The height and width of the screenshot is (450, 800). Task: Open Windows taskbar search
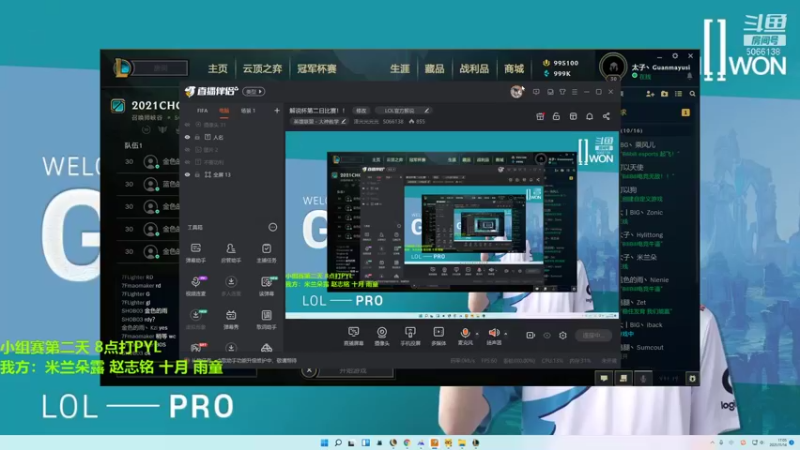pyautogui.click(x=338, y=442)
